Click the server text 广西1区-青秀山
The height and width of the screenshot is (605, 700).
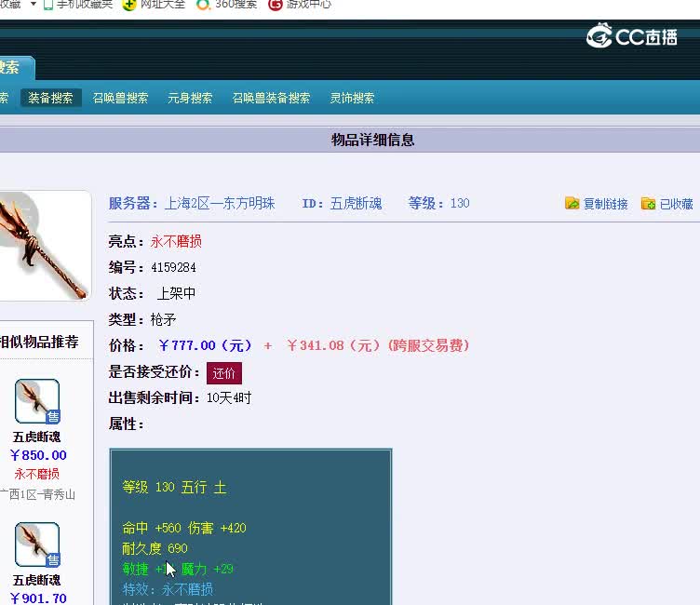tap(37, 495)
